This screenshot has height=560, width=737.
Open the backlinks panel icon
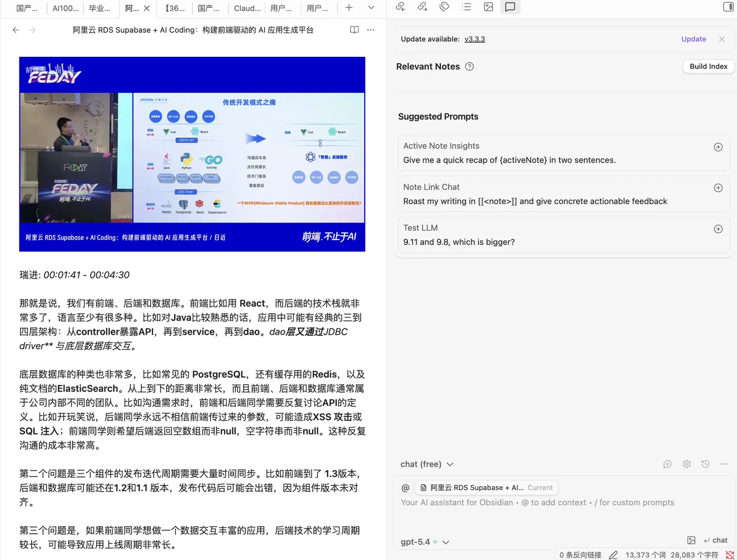401,7
